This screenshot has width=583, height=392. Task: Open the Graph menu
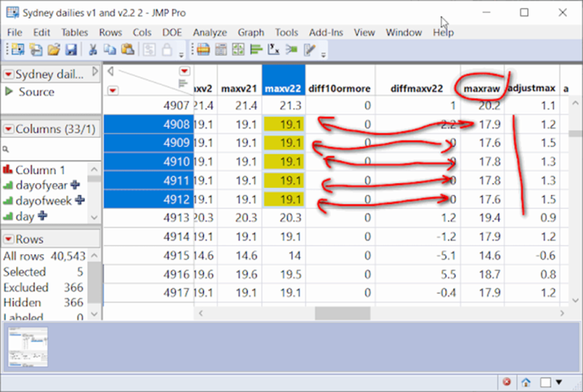250,32
